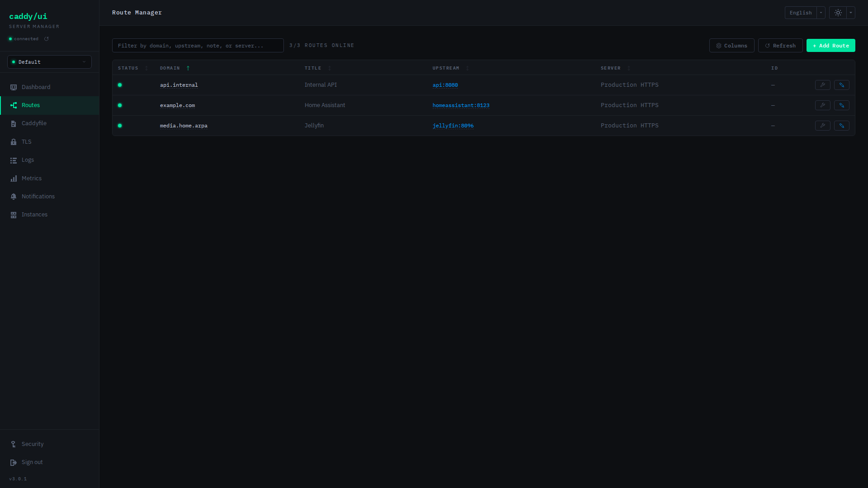
Task: Open the TLS section
Action: (x=50, y=142)
